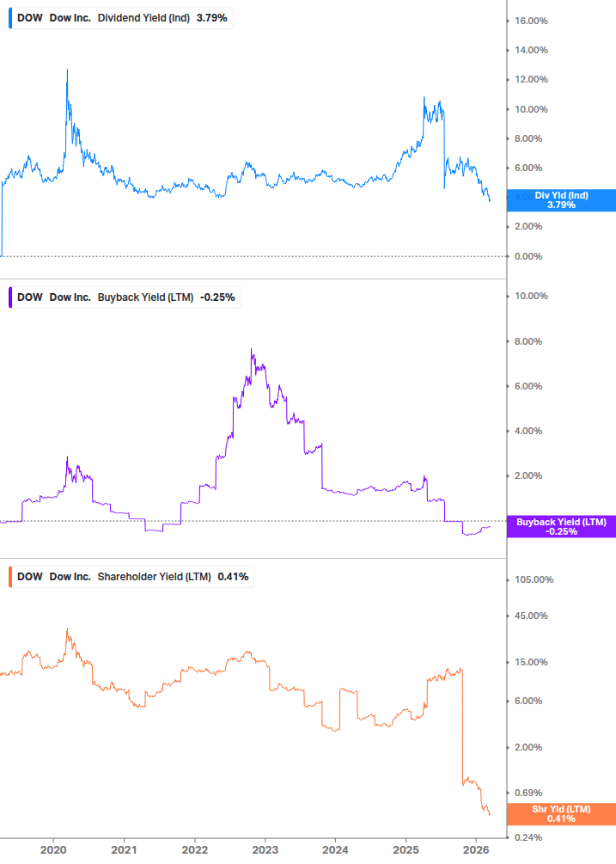Image resolution: width=616 pixels, height=864 pixels.
Task: Click the 45.00% tick on the shareholder yield axis
Action: 531,616
